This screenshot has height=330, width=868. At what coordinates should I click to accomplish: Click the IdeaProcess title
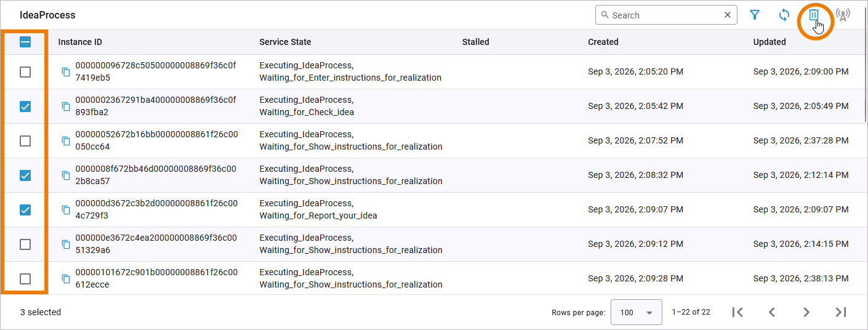[x=47, y=15]
